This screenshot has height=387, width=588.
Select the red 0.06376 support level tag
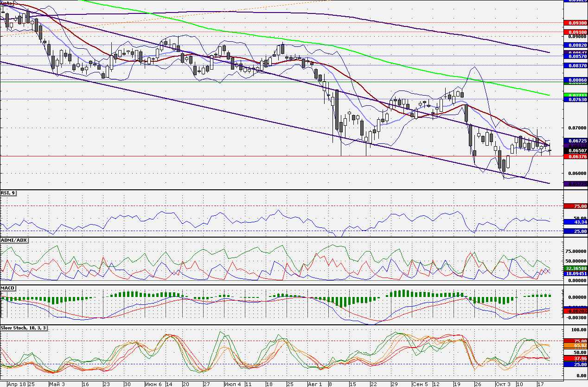pos(575,156)
